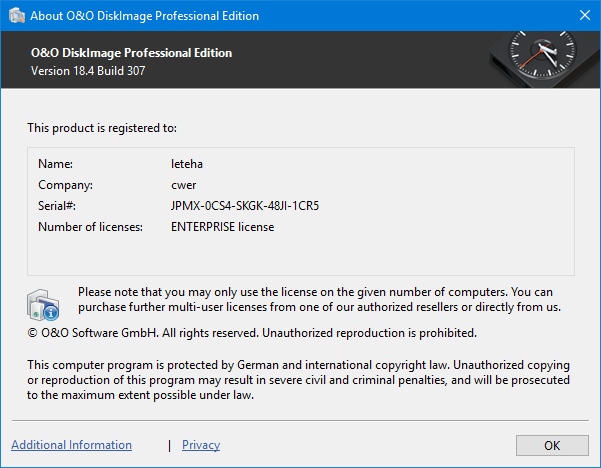601x468 pixels.
Task: Click the computer info icon beside license note
Action: tap(45, 303)
